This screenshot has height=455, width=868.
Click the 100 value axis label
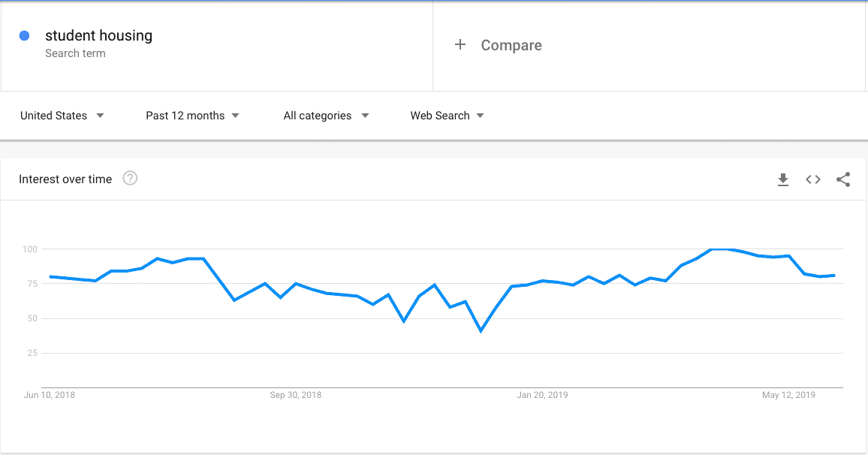pos(30,249)
